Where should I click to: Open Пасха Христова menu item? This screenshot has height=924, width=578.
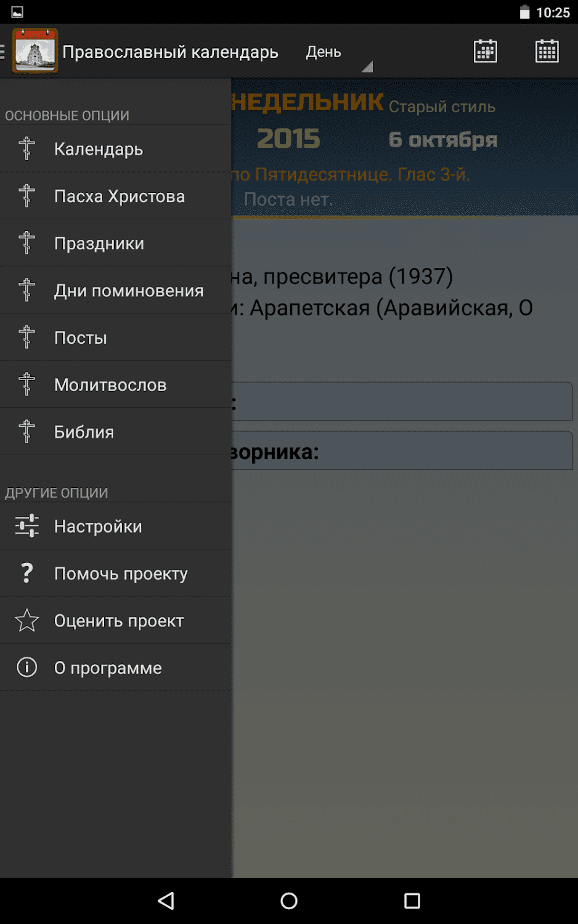coord(120,197)
